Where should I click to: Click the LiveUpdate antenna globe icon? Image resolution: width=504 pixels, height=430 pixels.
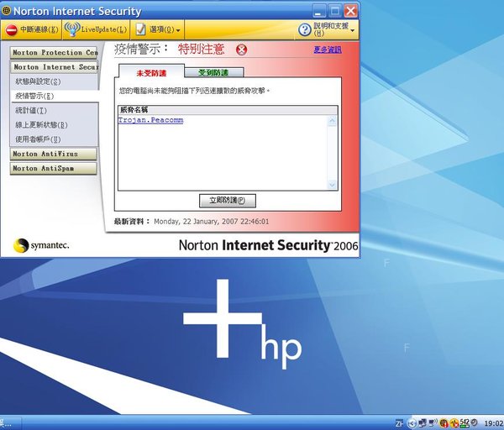click(71, 29)
